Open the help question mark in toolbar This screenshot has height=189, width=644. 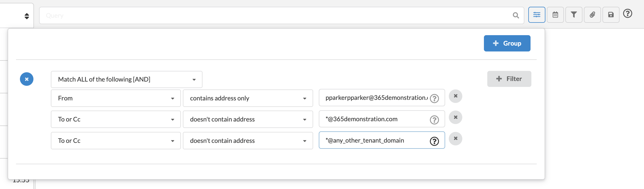tap(627, 13)
